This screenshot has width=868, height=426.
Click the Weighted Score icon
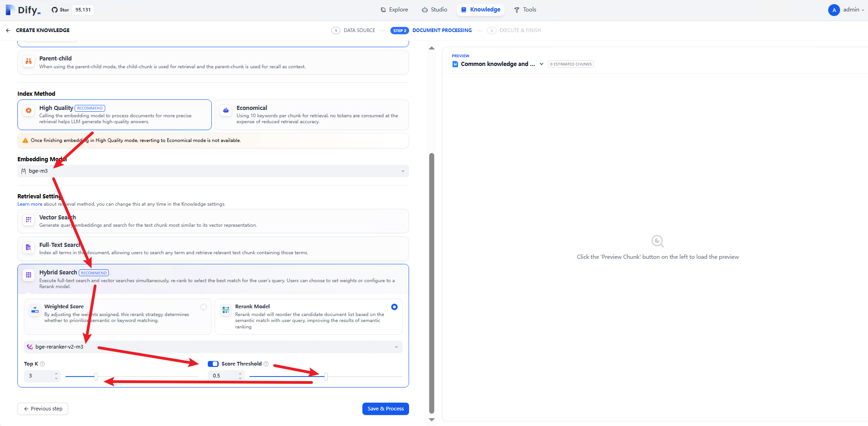[35, 310]
